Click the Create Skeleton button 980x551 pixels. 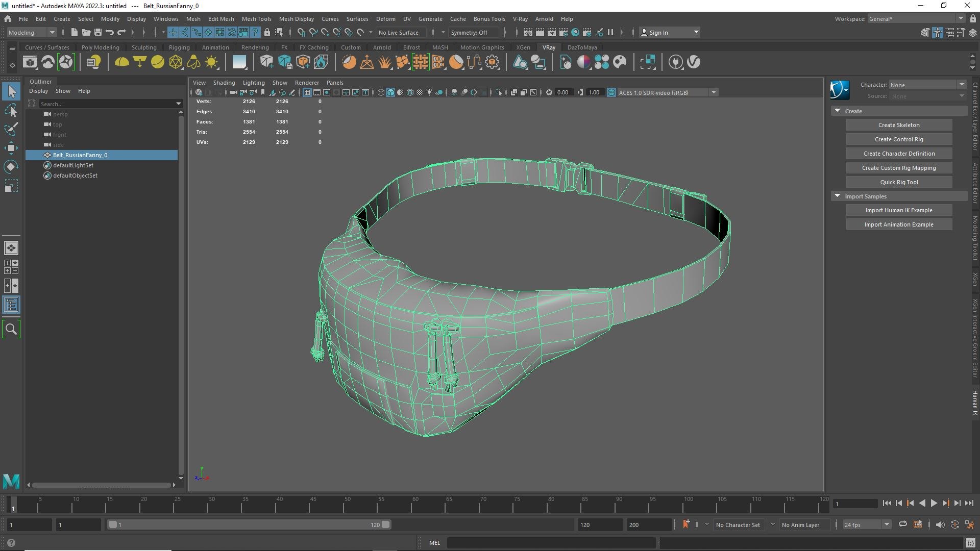coord(899,125)
